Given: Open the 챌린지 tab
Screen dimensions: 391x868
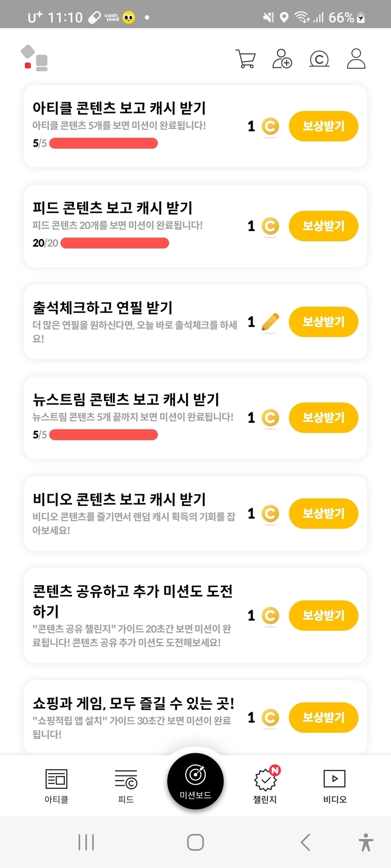Looking at the screenshot, I should [x=265, y=786].
